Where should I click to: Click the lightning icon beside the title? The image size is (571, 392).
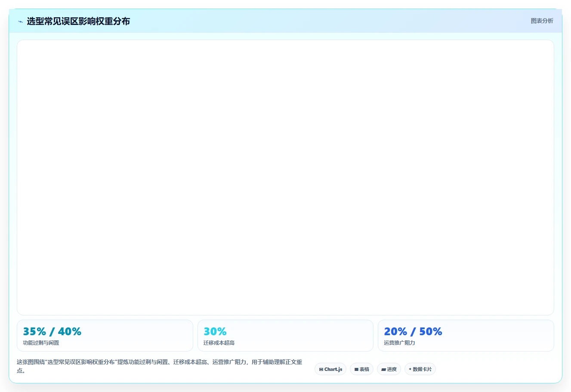[x=20, y=22]
